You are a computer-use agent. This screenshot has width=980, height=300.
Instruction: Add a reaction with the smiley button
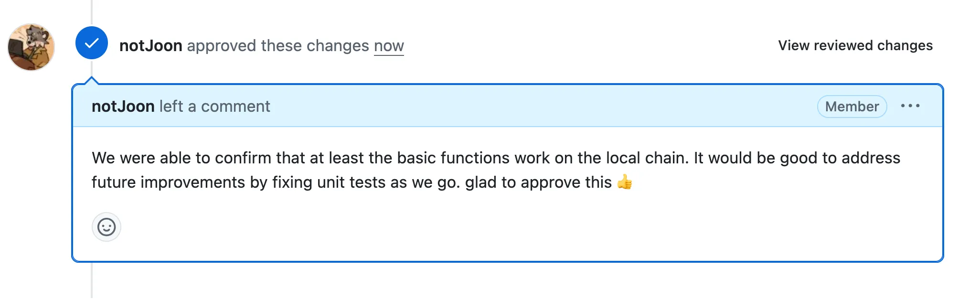click(107, 227)
